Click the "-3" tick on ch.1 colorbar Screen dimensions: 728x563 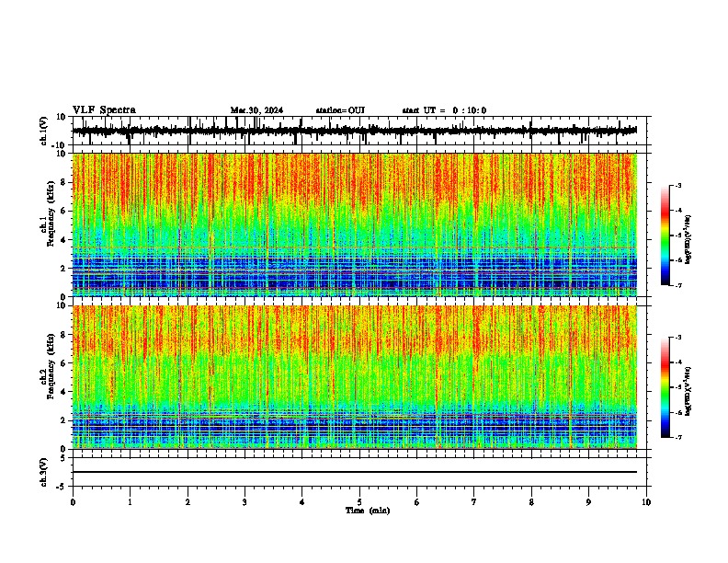pyautogui.click(x=677, y=186)
